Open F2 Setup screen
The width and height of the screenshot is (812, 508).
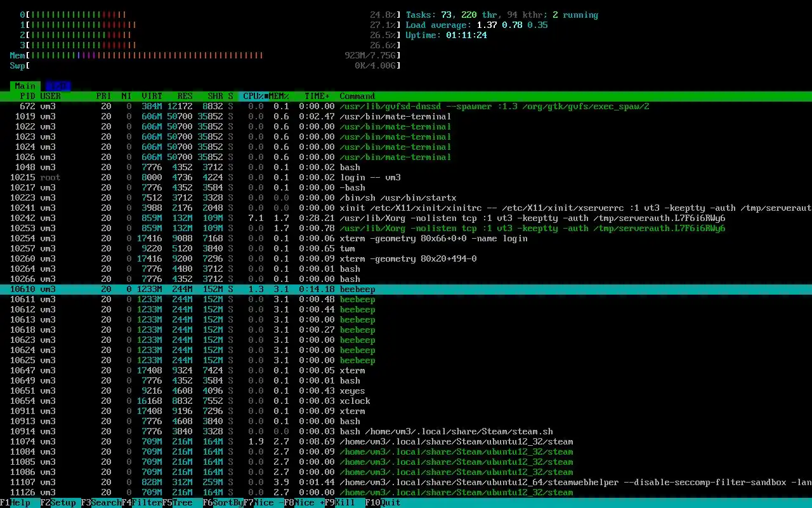tap(58, 502)
